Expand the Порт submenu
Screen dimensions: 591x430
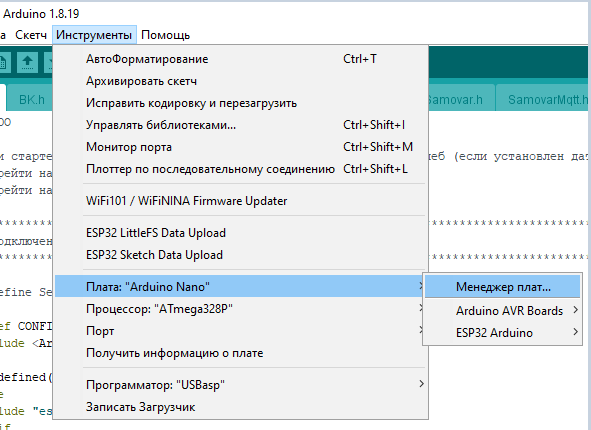240,331
